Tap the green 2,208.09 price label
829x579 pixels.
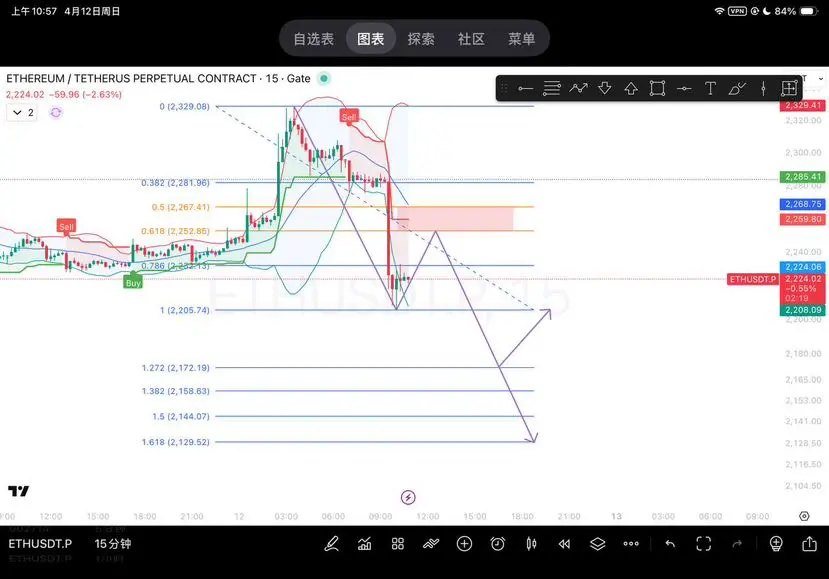click(803, 310)
